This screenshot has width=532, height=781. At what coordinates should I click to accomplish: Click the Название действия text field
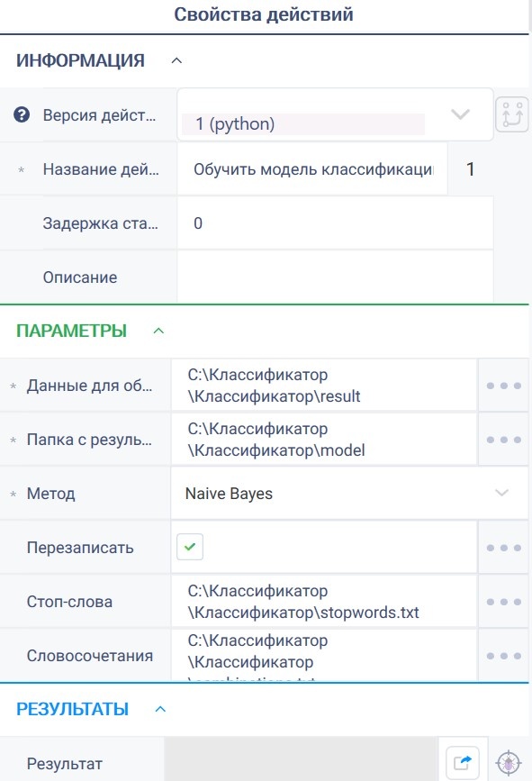(312, 169)
